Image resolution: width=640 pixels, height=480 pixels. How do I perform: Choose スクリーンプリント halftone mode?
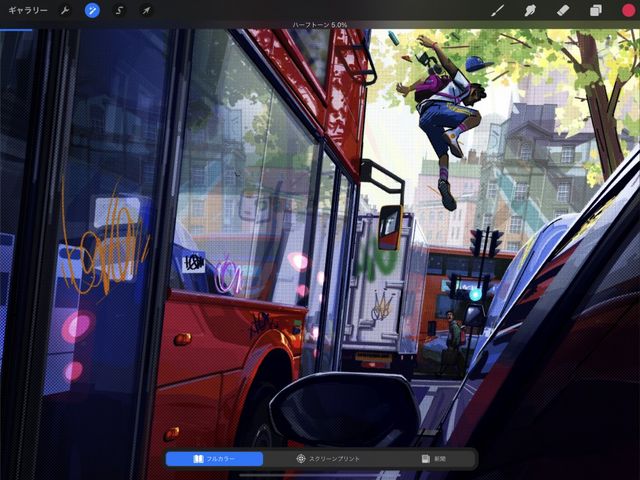[328, 459]
